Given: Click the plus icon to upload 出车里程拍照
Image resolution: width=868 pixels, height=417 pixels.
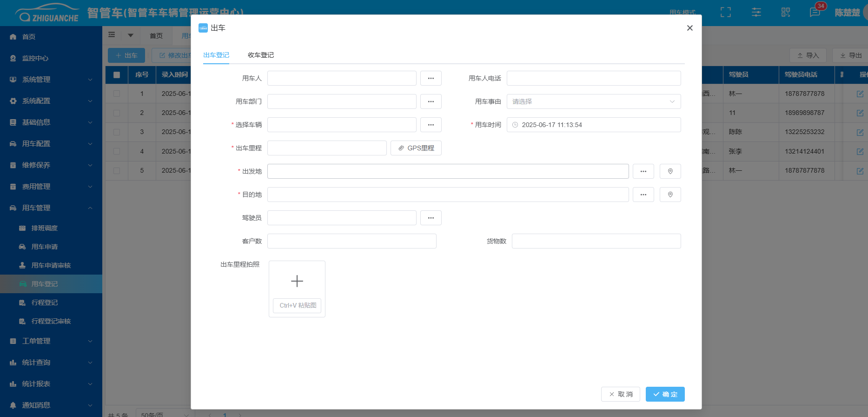Looking at the screenshot, I should coord(297,281).
